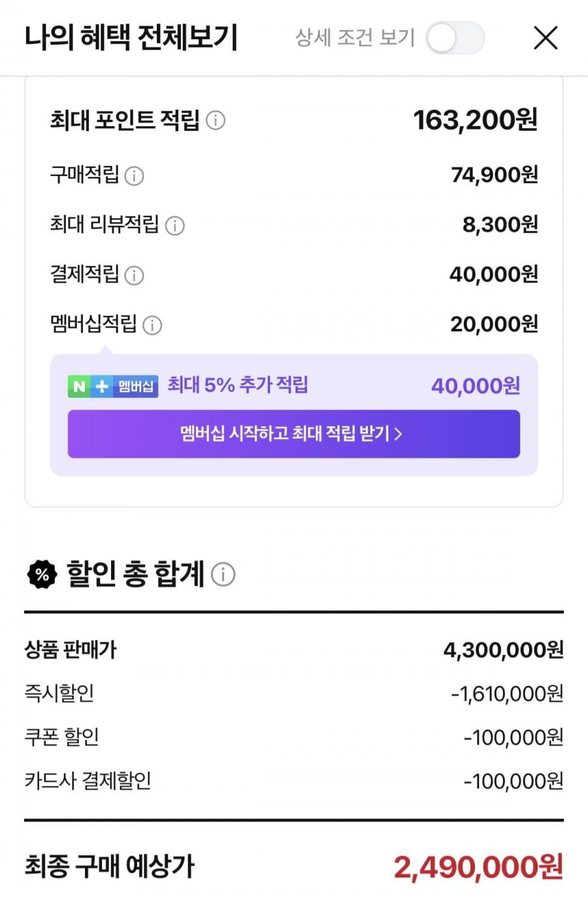Click the 163,200원 total points amount
This screenshot has height=897, width=588.
click(x=475, y=120)
